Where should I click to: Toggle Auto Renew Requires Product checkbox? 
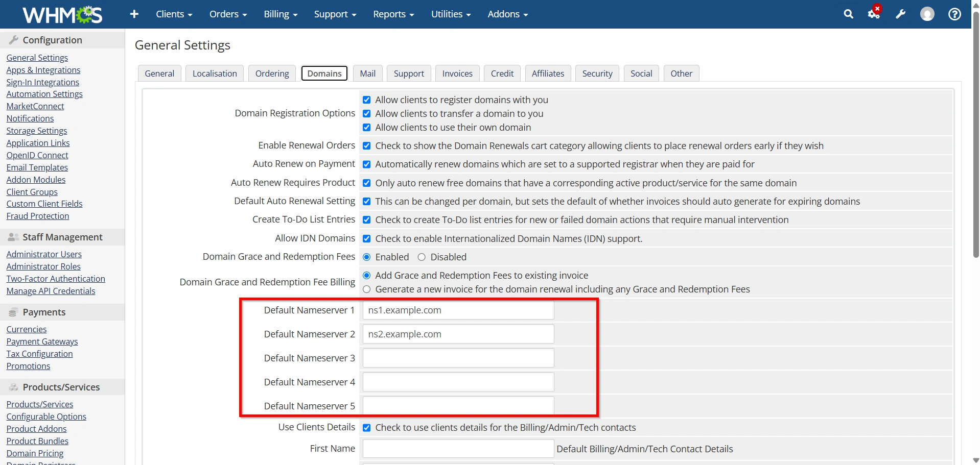tap(366, 183)
